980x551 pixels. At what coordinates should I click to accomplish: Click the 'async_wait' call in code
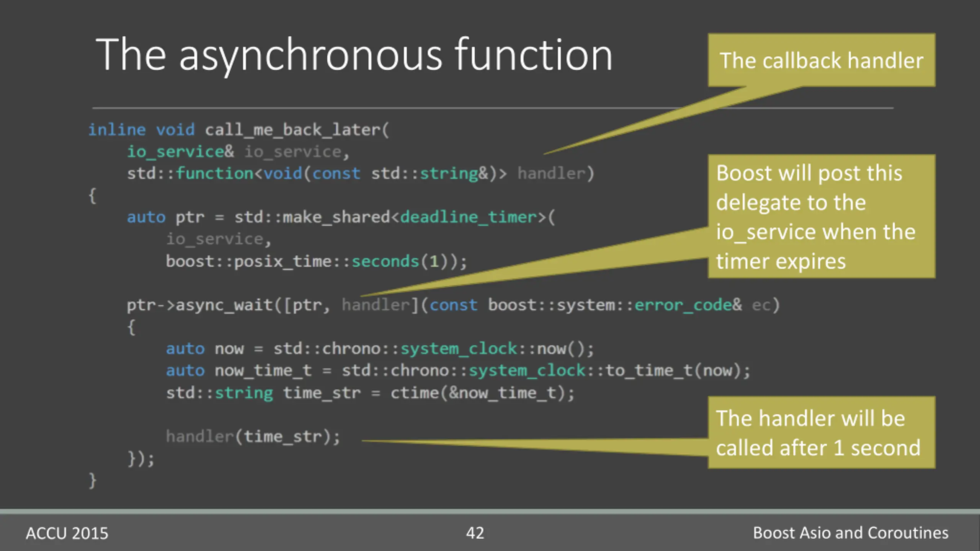point(224,305)
